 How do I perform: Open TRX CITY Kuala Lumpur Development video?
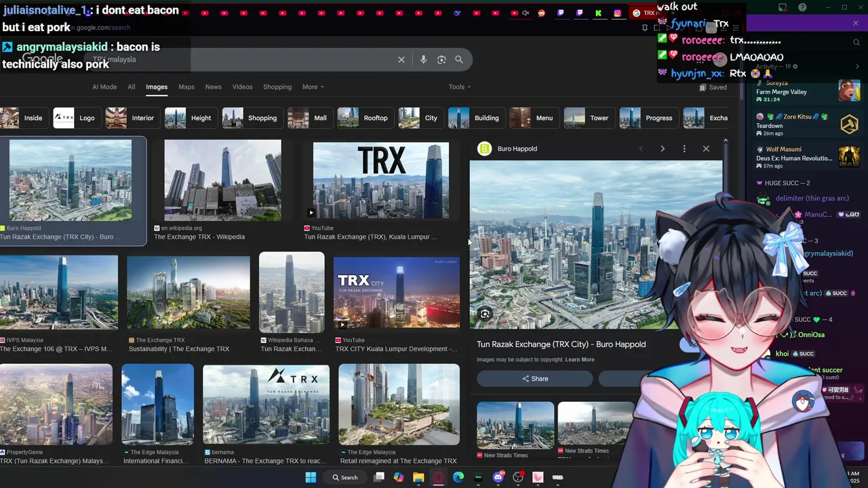coord(397,293)
